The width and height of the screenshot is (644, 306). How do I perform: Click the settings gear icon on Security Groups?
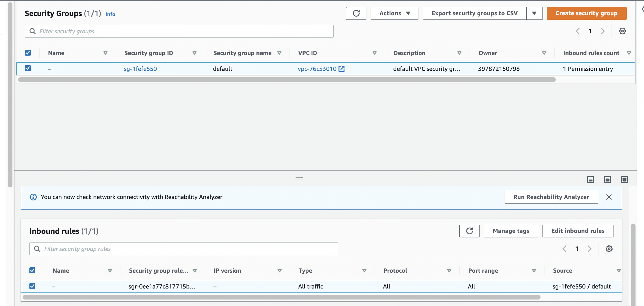623,31
